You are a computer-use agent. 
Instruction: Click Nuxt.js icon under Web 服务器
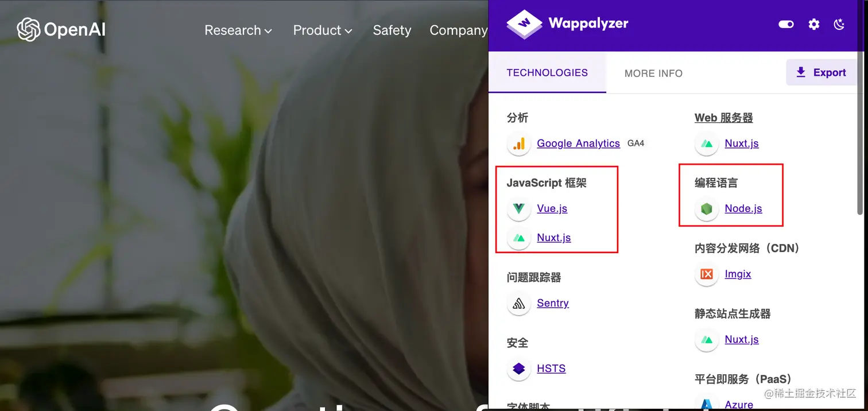click(x=707, y=144)
